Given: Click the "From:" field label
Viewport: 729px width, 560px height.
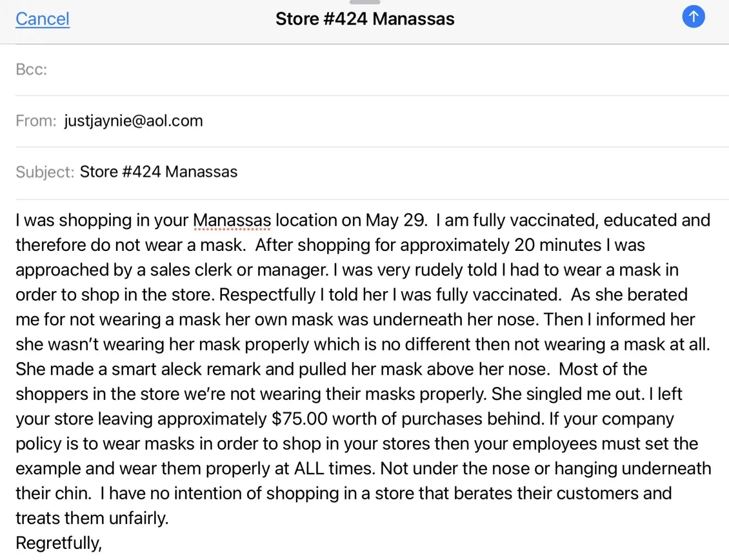Looking at the screenshot, I should pyautogui.click(x=36, y=121).
